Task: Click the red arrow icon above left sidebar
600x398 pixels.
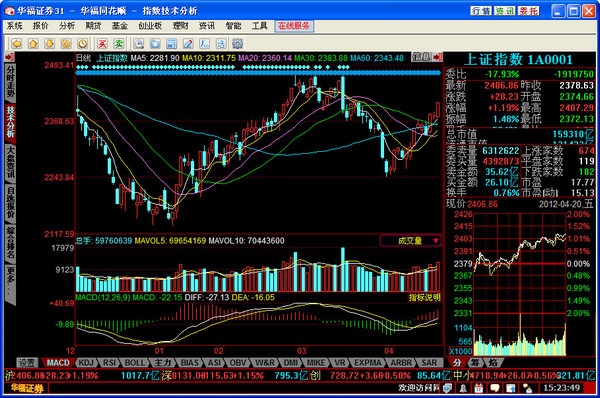Action: [10, 57]
